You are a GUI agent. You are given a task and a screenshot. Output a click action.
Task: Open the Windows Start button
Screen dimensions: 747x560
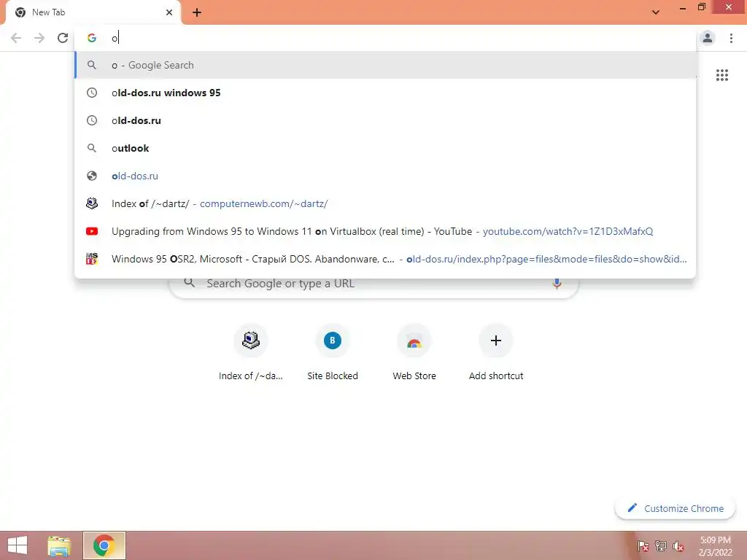pos(18,545)
